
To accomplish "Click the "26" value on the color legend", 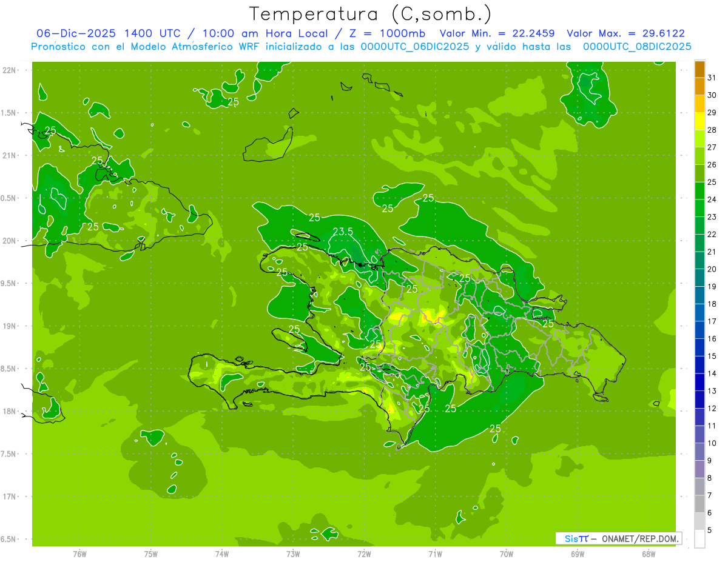I will point(712,165).
